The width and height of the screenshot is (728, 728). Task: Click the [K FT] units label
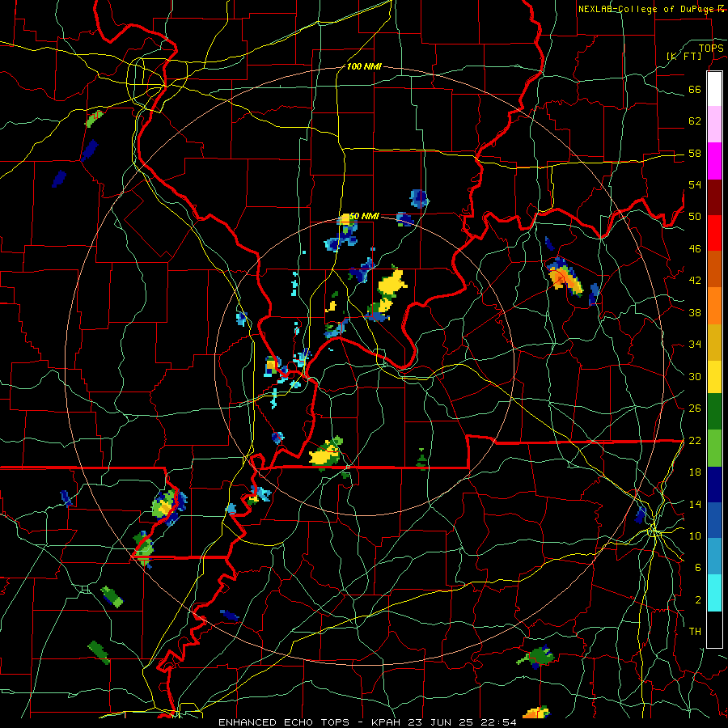pyautogui.click(x=684, y=57)
